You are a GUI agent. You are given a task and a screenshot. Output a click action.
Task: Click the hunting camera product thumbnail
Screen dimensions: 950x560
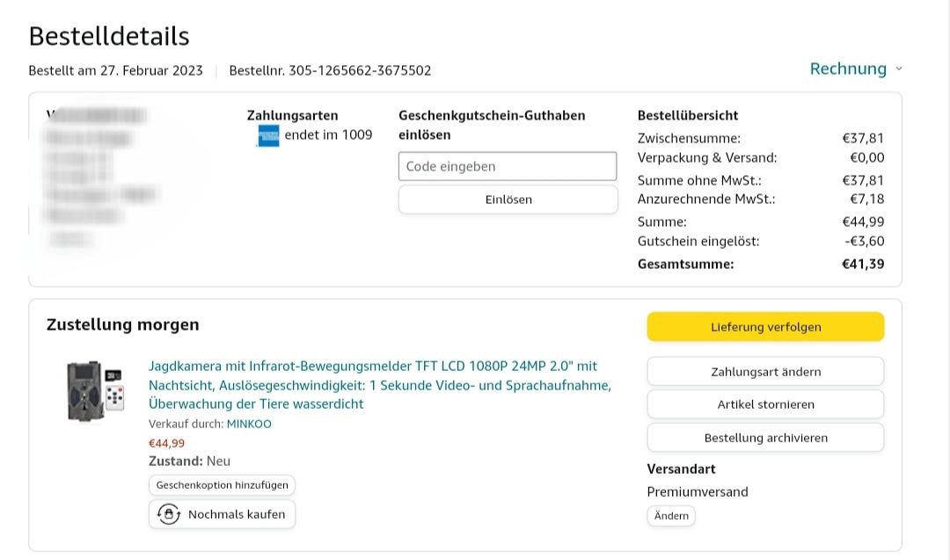pos(96,391)
